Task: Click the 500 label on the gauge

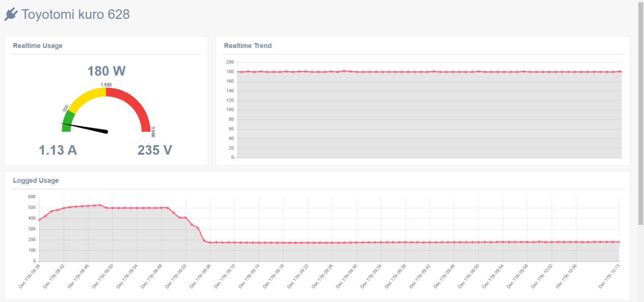Action: pyautogui.click(x=66, y=109)
